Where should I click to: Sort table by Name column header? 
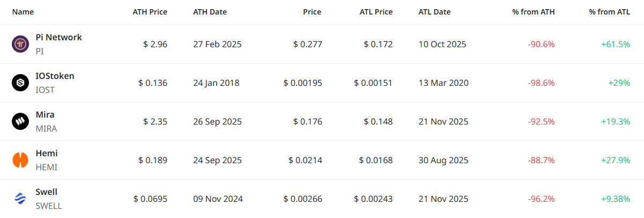pyautogui.click(x=23, y=12)
